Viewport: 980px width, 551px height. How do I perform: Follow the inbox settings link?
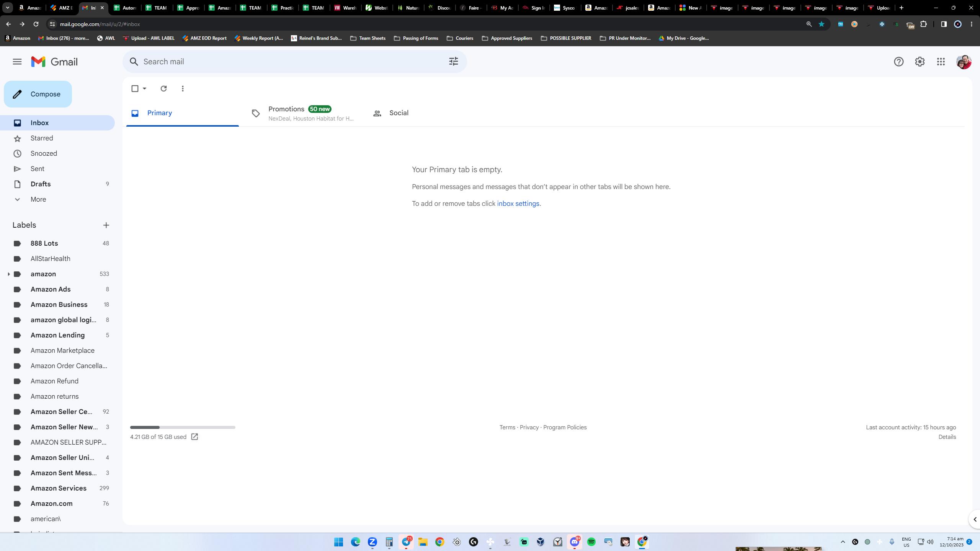pyautogui.click(x=518, y=204)
